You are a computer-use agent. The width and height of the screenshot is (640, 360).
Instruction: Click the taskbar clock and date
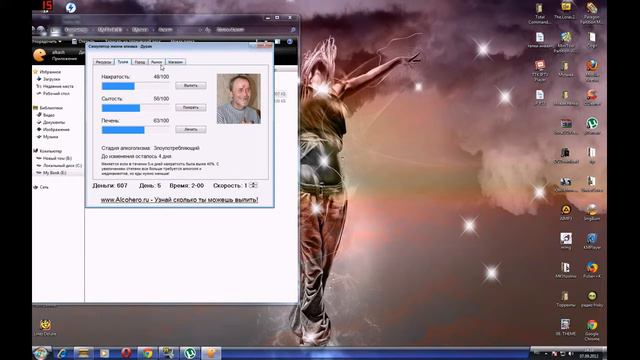(589, 353)
